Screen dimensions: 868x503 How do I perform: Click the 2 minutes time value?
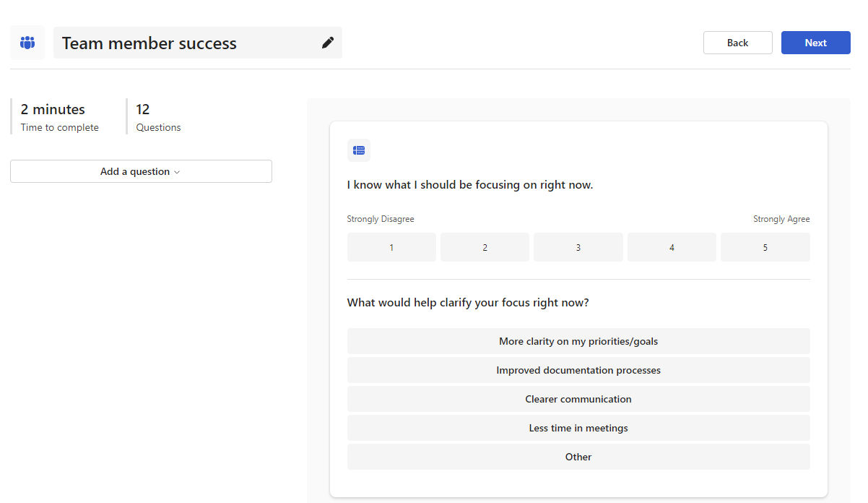pyautogui.click(x=53, y=109)
